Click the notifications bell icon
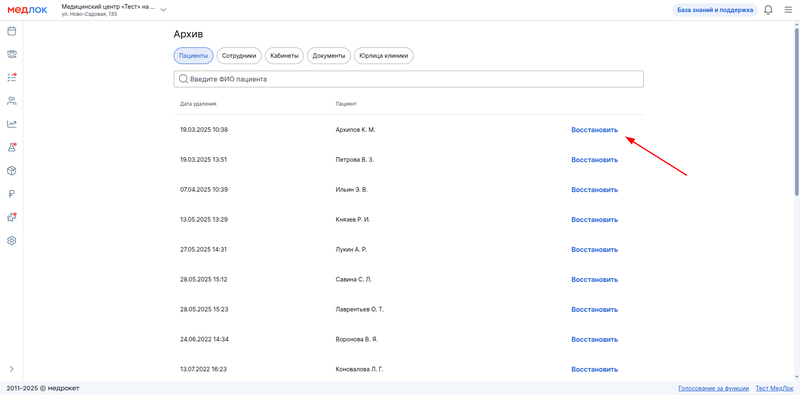 [768, 10]
